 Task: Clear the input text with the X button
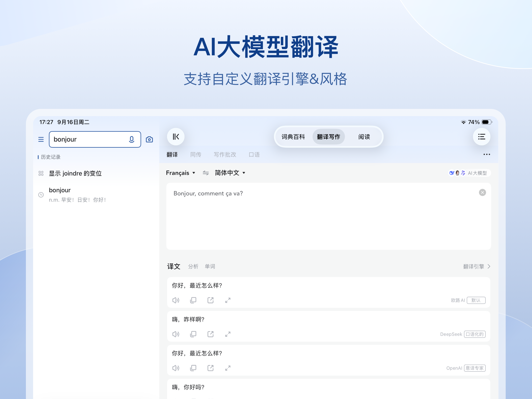(482, 192)
